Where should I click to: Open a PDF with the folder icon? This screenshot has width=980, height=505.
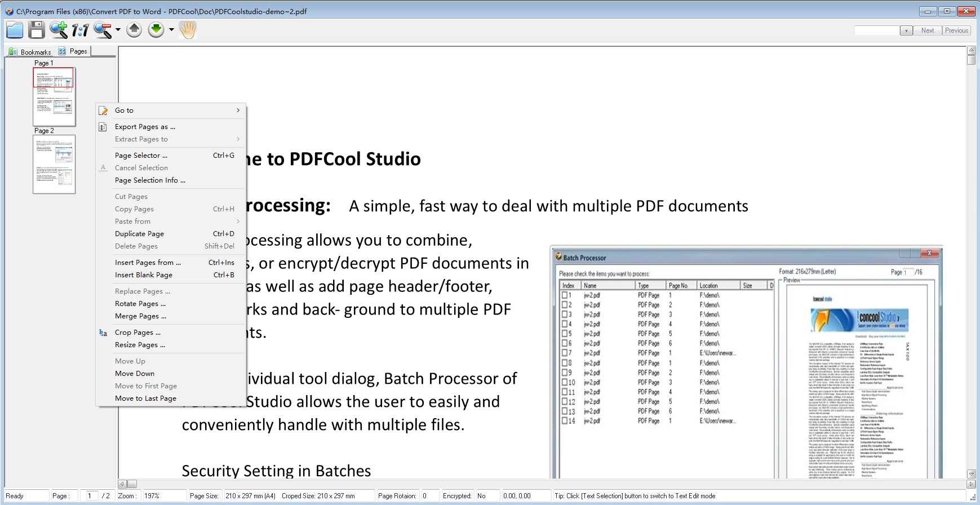click(15, 30)
